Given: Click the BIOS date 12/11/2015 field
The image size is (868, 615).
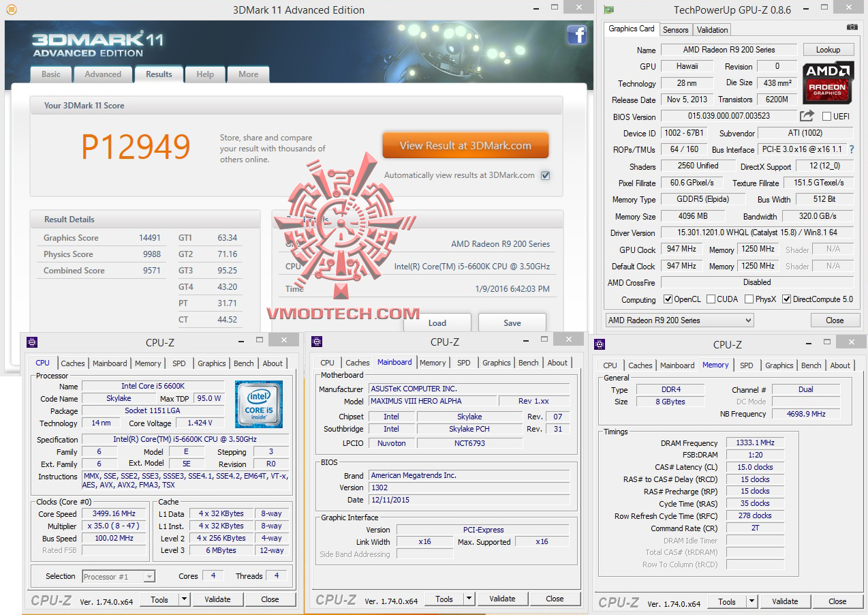Looking at the screenshot, I should (x=469, y=500).
